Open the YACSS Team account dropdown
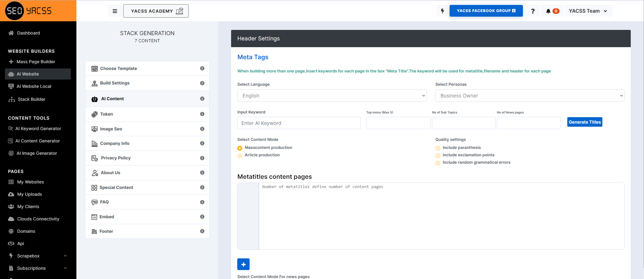Image resolution: width=644 pixels, height=279 pixels. [588, 11]
